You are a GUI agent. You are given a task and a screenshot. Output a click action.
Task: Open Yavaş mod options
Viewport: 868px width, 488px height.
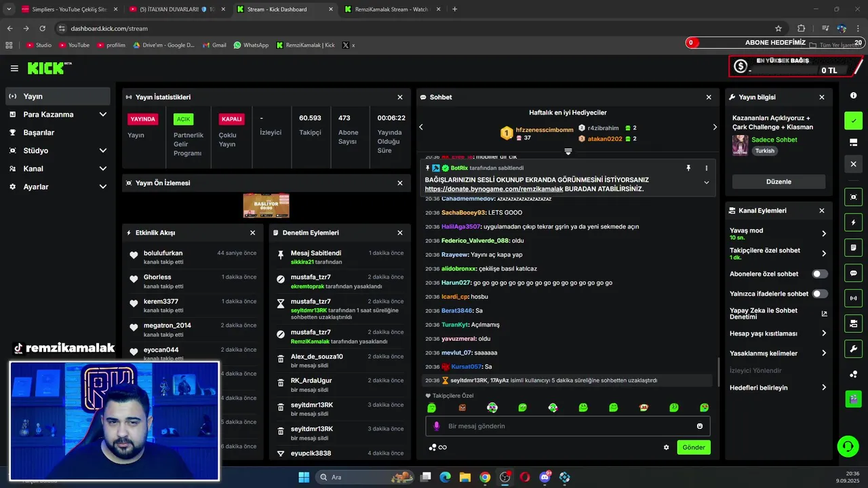[x=778, y=234]
